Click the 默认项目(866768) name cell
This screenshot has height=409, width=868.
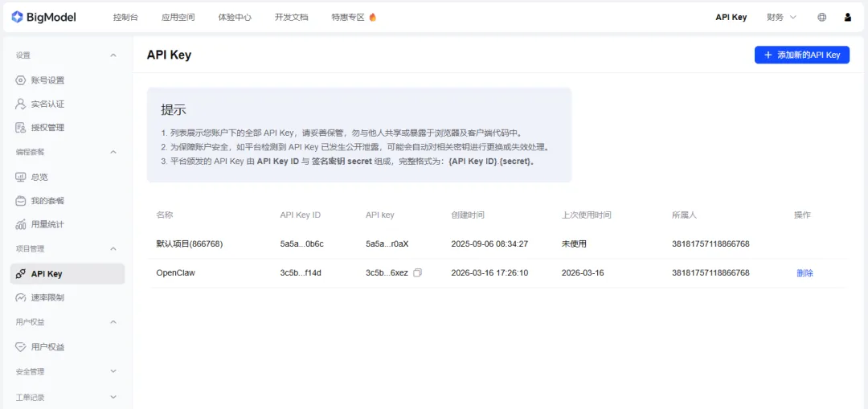(x=190, y=243)
